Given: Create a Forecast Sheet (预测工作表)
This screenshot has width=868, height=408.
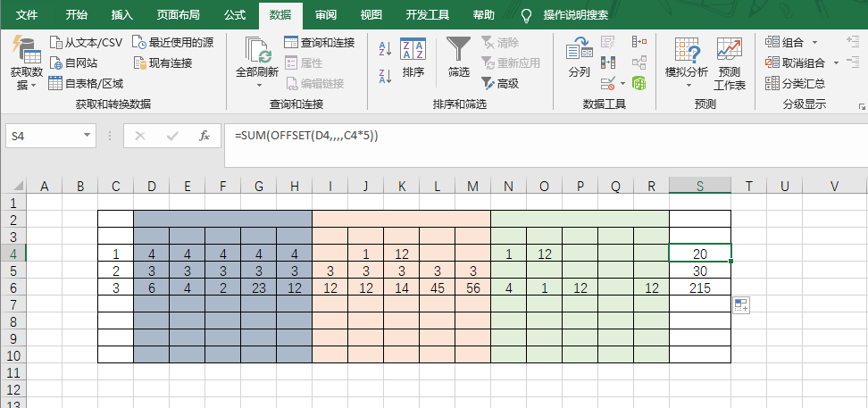Looking at the screenshot, I should click(x=730, y=62).
